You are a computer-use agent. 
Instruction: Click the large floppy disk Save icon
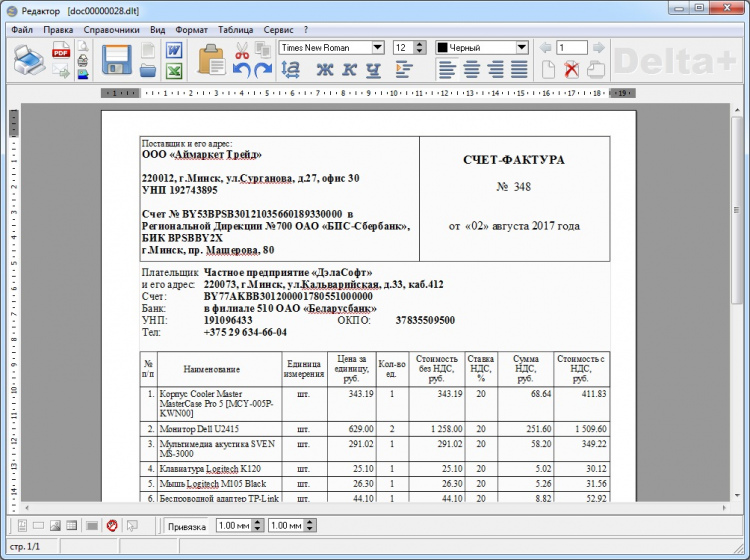pyautogui.click(x=117, y=60)
